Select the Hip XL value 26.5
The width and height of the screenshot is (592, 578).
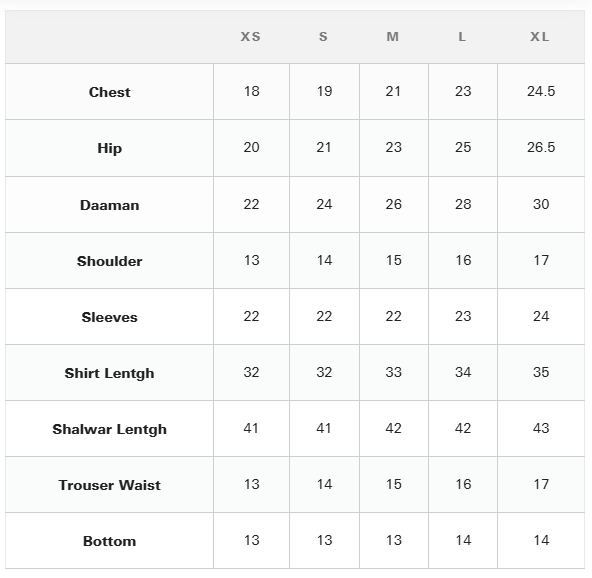(541, 147)
